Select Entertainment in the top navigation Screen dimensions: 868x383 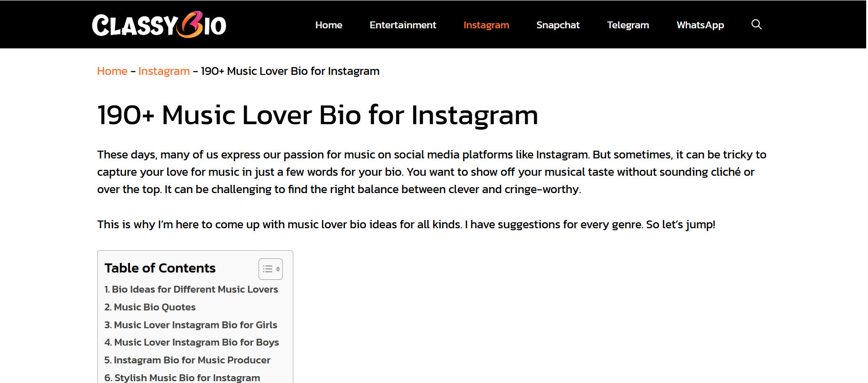[x=402, y=25]
